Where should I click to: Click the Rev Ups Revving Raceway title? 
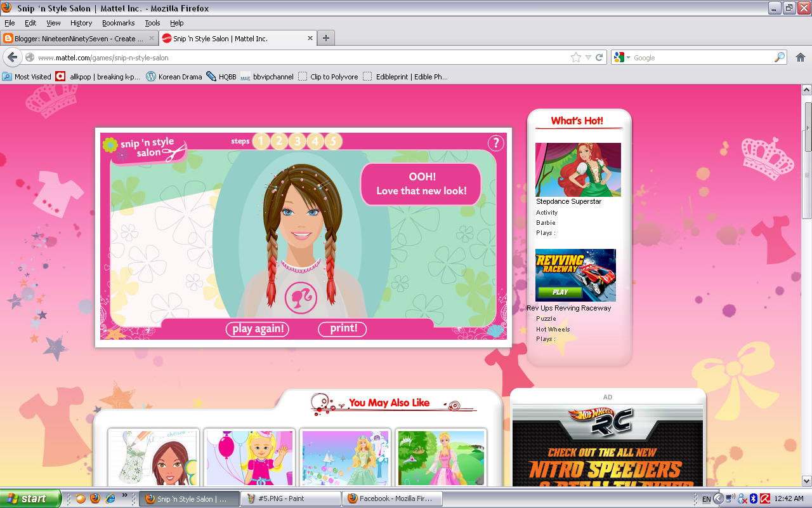click(569, 308)
